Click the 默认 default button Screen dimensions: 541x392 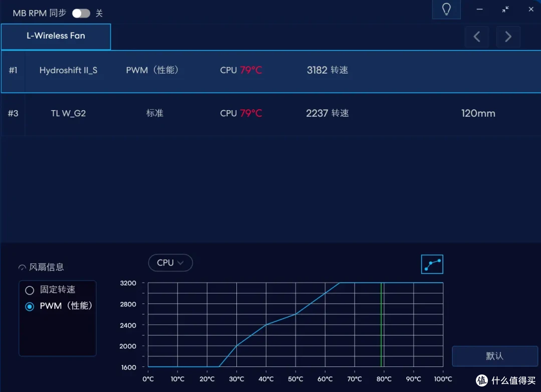[x=495, y=356]
